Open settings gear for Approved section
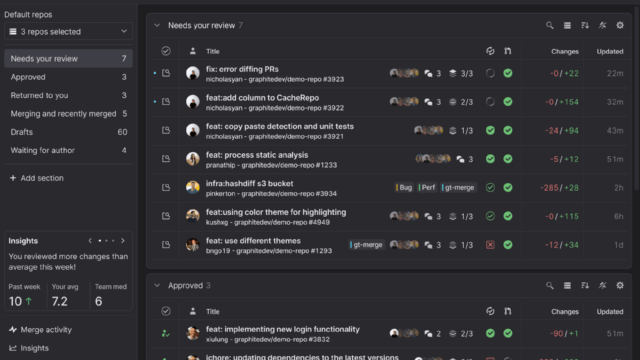This screenshot has height=360, width=640. [620, 285]
